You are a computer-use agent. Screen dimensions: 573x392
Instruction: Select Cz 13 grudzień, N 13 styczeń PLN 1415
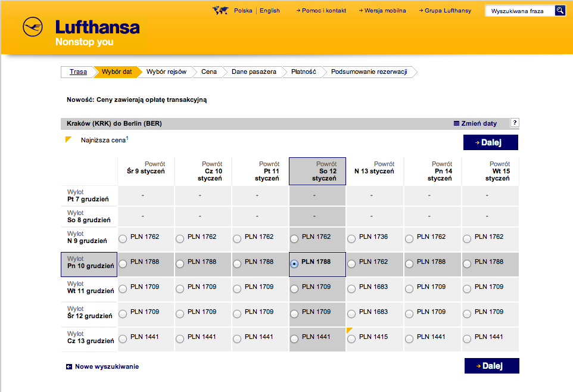coord(351,339)
